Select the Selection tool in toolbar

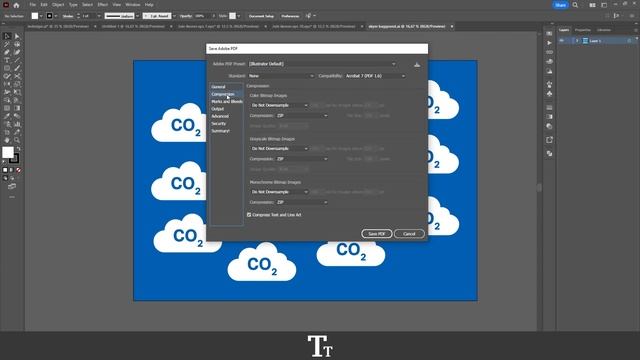[7, 36]
